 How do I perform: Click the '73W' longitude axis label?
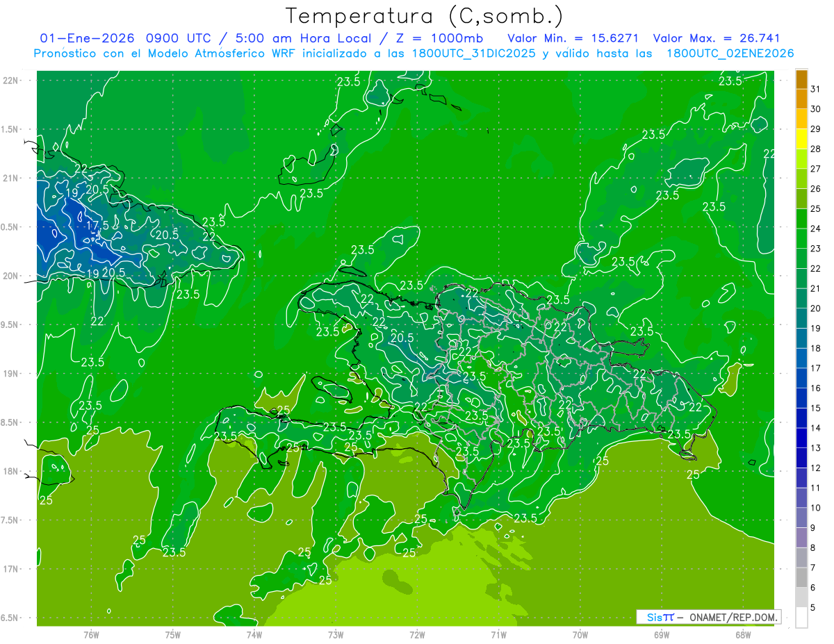[336, 634]
